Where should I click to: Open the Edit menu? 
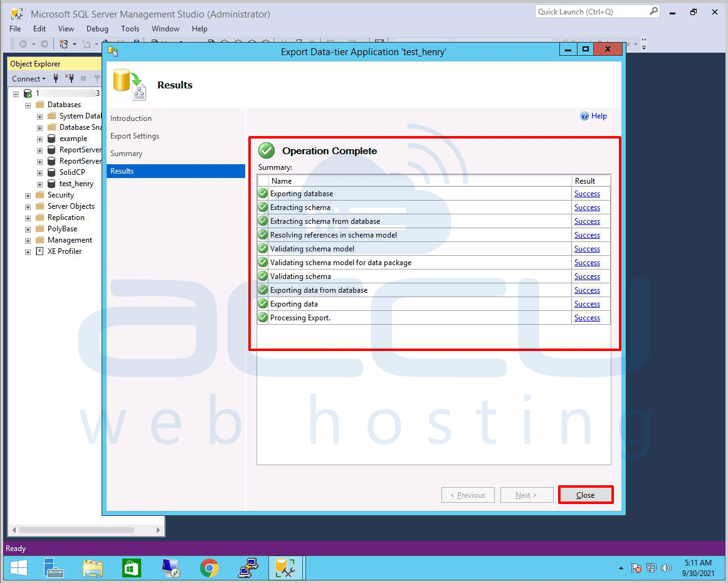[x=40, y=29]
